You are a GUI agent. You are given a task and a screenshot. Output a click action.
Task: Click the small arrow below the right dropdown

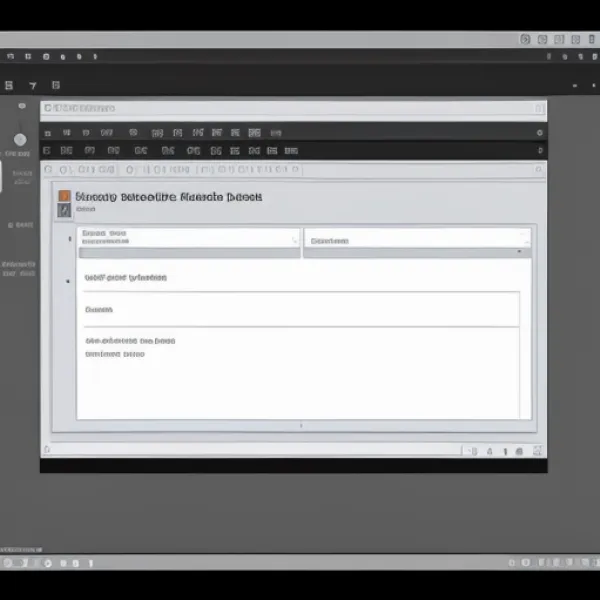pos(519,252)
